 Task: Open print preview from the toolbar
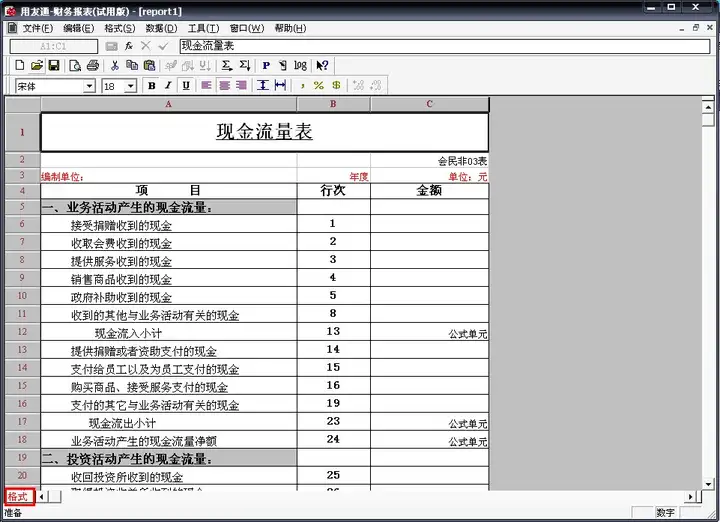pyautogui.click(x=75, y=66)
